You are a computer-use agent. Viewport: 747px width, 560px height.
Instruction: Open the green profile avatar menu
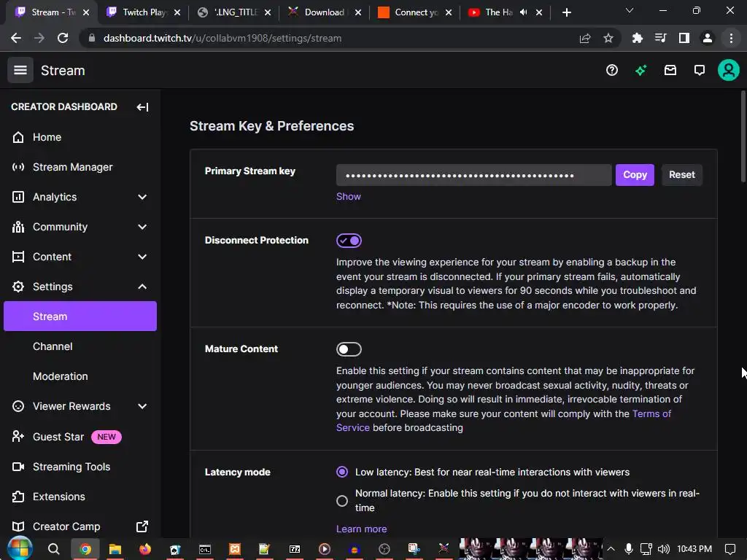click(729, 71)
